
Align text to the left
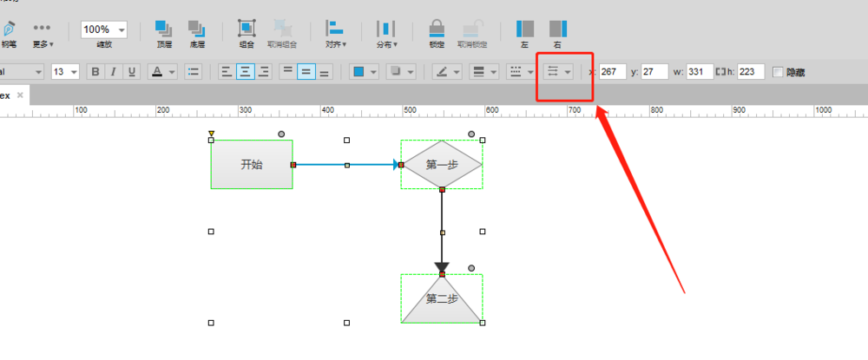pyautogui.click(x=227, y=72)
